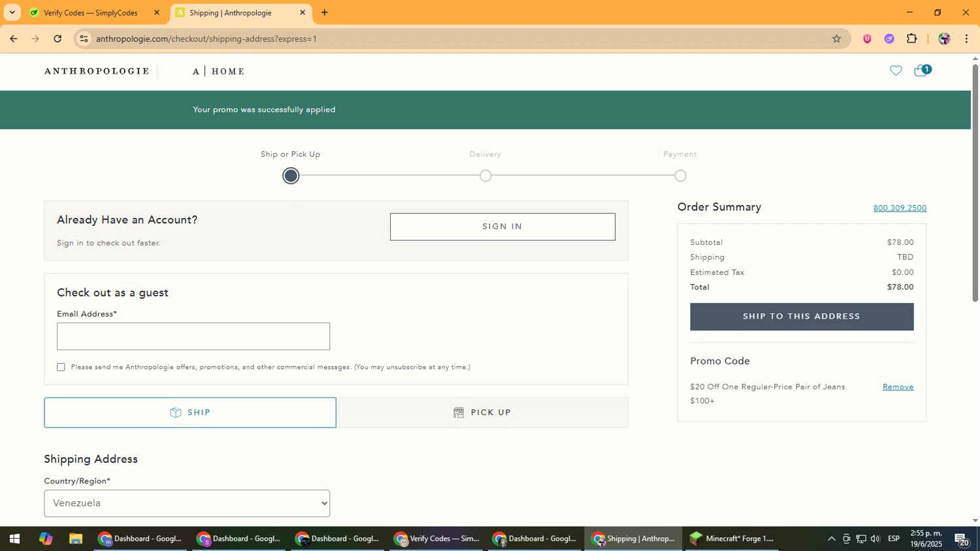Open a new browser tab
This screenshot has width=980, height=551.
[x=325, y=12]
